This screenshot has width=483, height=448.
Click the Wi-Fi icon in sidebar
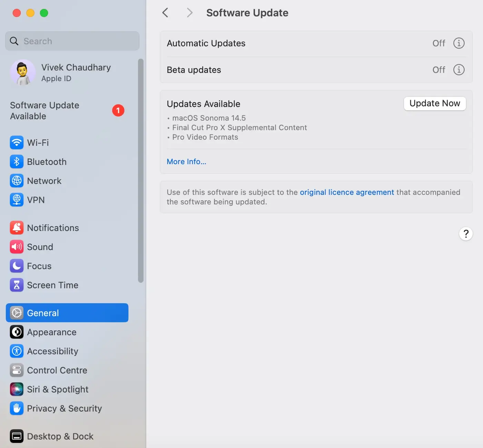(x=17, y=142)
